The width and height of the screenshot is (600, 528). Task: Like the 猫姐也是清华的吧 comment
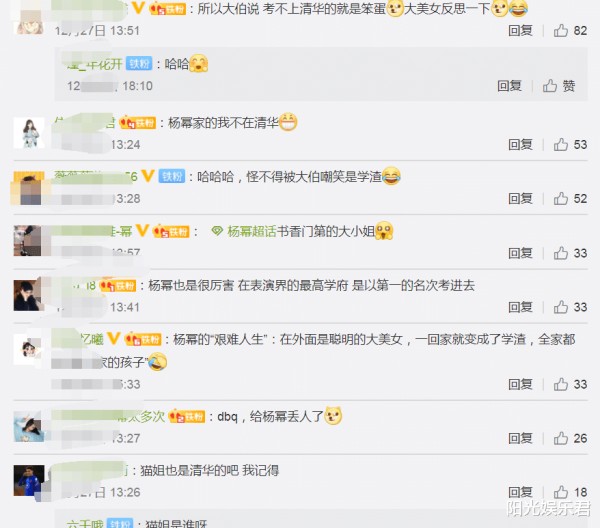[570, 492]
